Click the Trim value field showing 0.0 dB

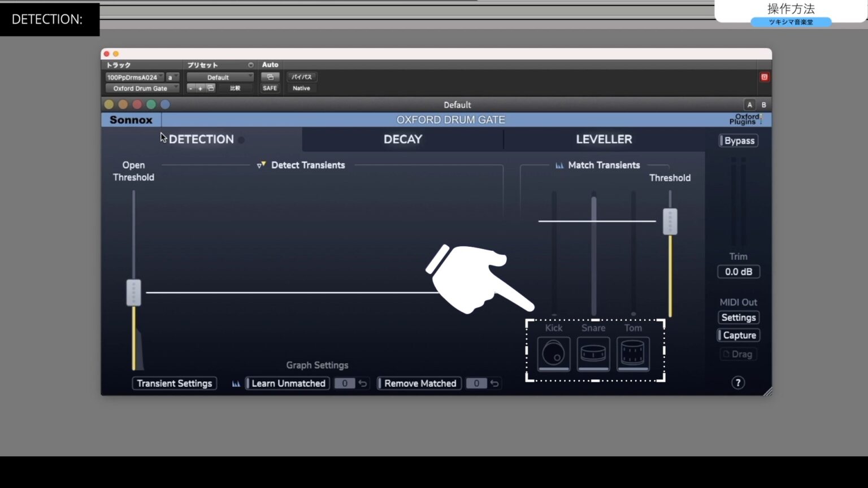pos(738,272)
